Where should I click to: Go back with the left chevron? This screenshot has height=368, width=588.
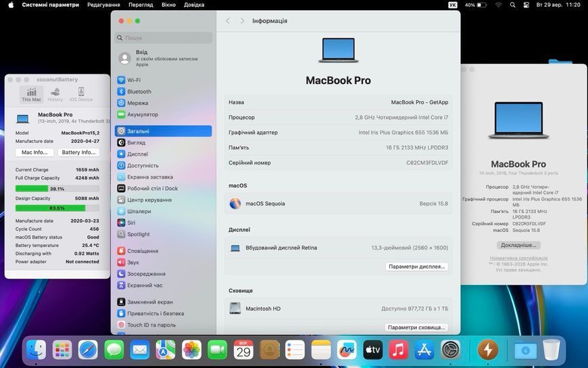[x=228, y=21]
